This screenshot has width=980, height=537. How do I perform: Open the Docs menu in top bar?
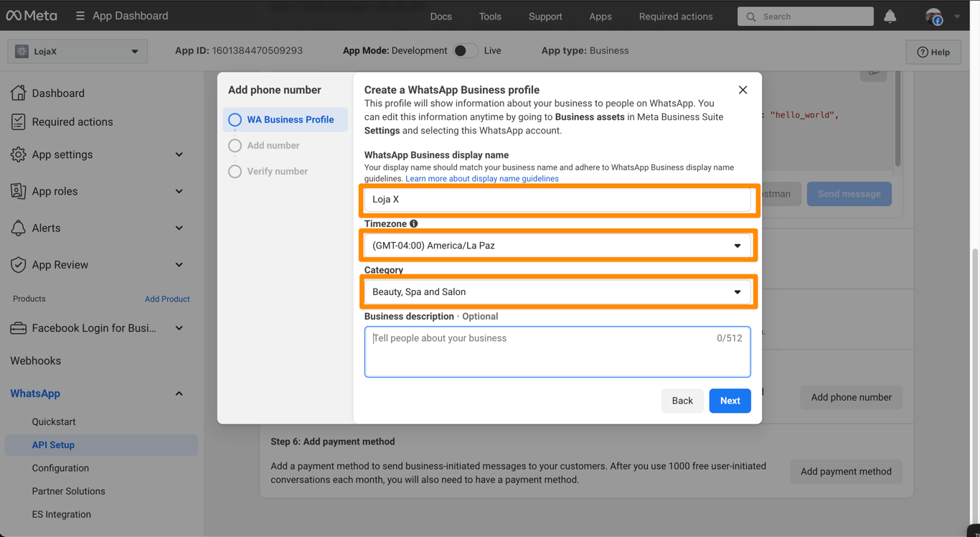point(440,17)
